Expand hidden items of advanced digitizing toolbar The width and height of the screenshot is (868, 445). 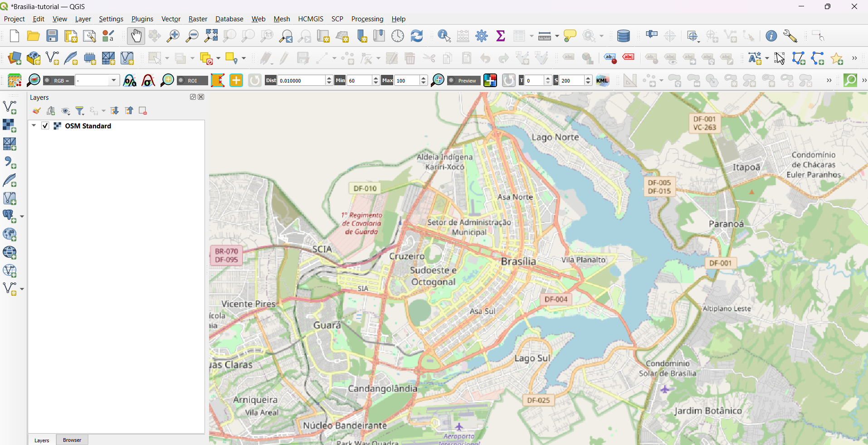(x=829, y=80)
